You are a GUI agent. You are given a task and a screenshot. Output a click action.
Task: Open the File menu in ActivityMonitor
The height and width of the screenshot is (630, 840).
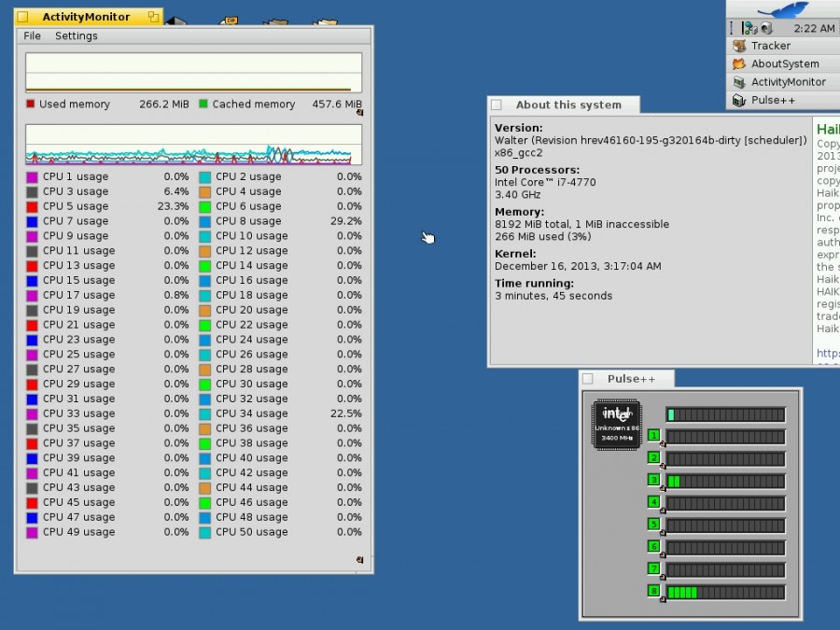click(x=32, y=35)
